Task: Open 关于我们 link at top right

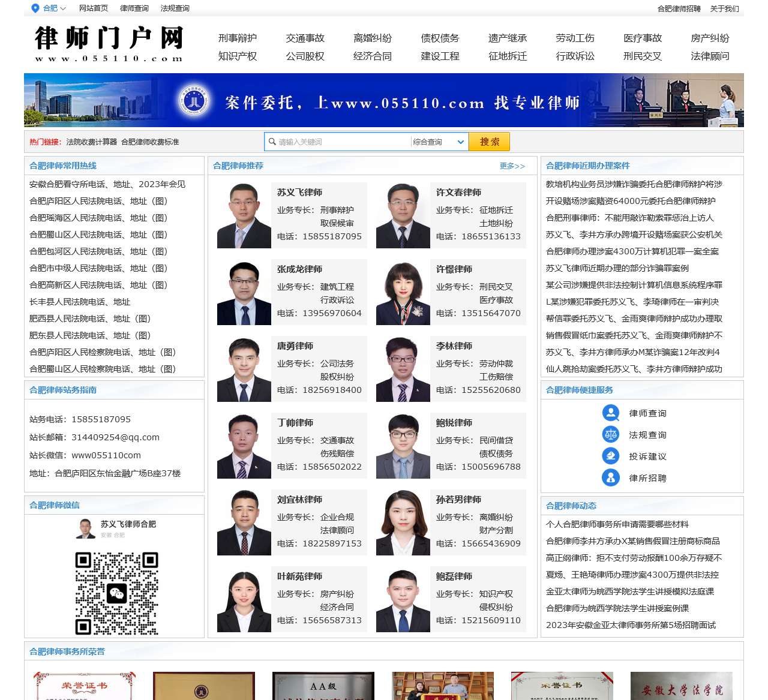Action: coord(724,8)
